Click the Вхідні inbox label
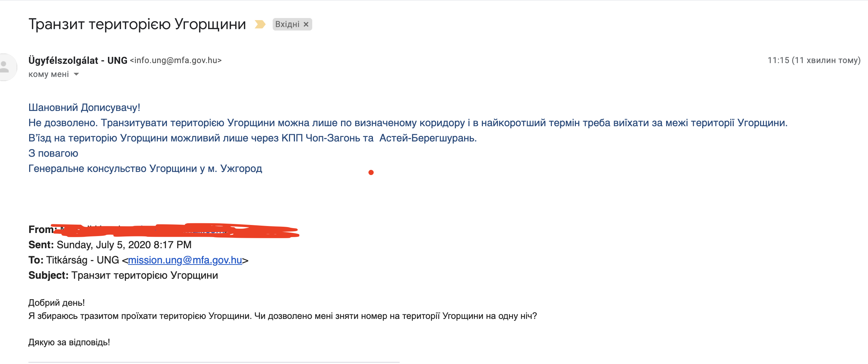Image resolution: width=868 pixels, height=364 pixels. click(x=287, y=24)
